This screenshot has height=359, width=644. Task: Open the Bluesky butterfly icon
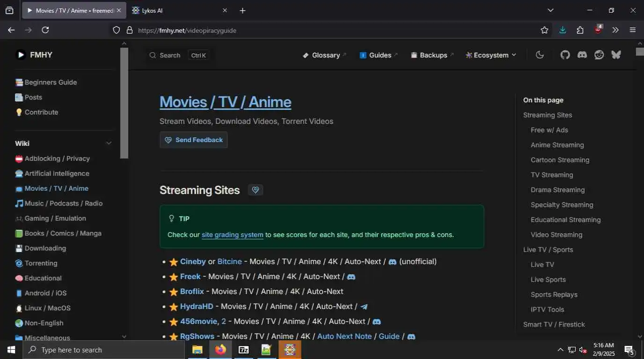point(616,55)
